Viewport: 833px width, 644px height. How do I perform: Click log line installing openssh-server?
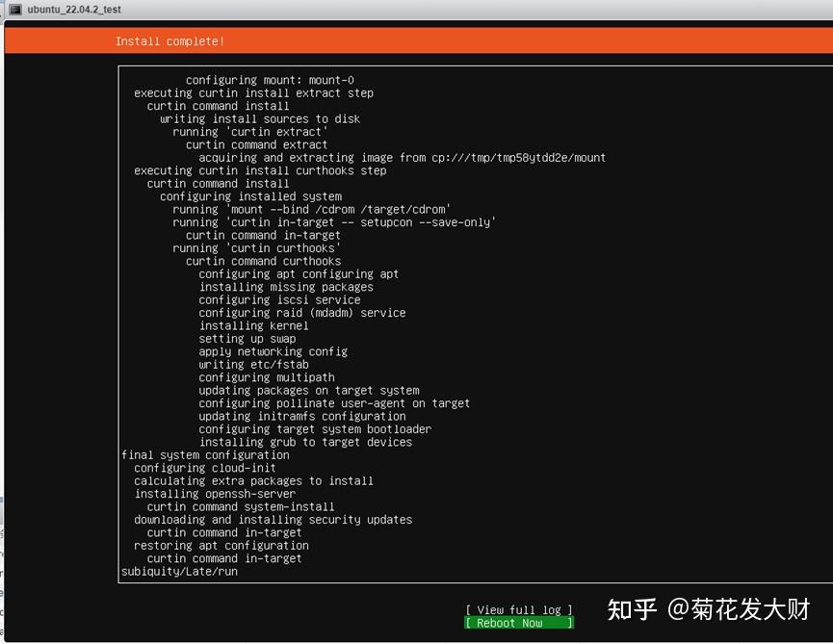pos(215,494)
